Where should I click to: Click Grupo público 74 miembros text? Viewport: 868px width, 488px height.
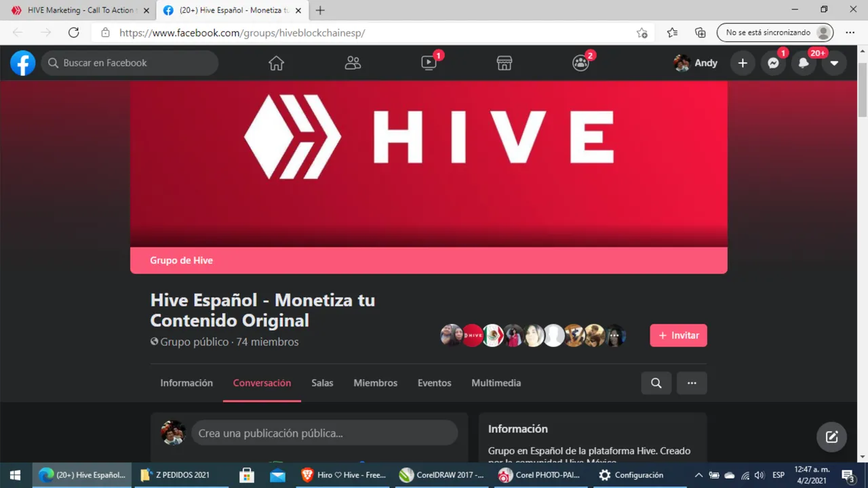pos(224,342)
